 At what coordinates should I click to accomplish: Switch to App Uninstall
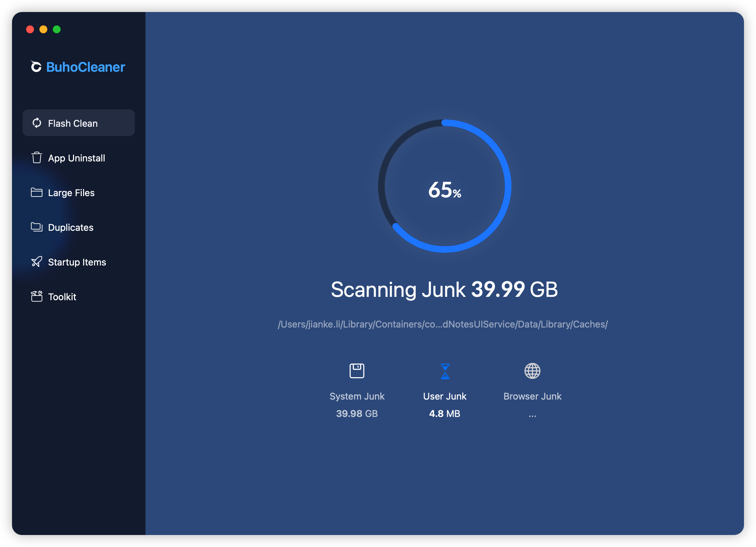pyautogui.click(x=79, y=158)
